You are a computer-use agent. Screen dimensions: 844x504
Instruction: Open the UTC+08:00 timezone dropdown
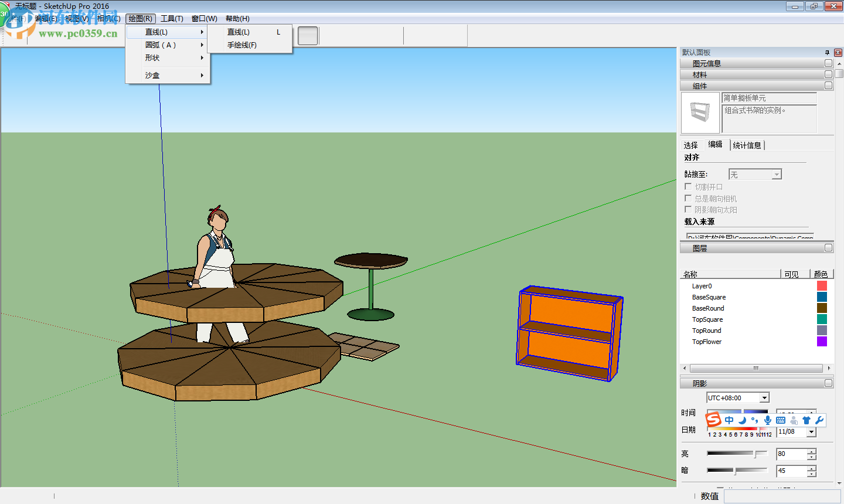(x=764, y=397)
